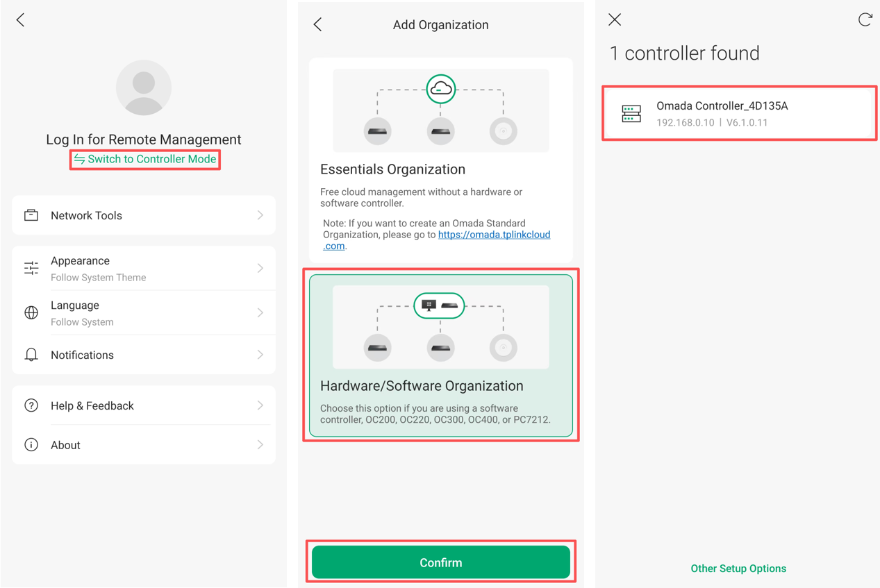Tap Other Setup Options

coord(738,568)
